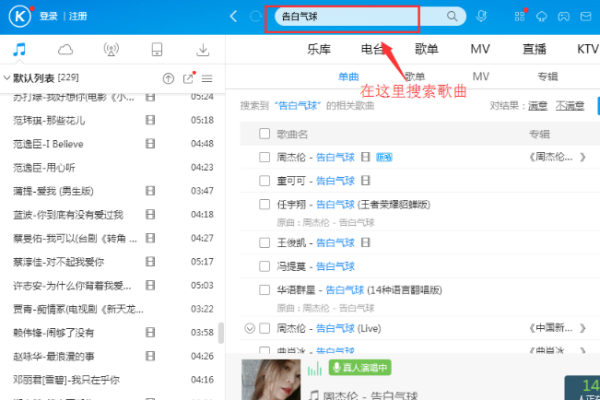Screen dimensions: 600x400
Task: Click the refresh circle icon
Action: [256, 16]
